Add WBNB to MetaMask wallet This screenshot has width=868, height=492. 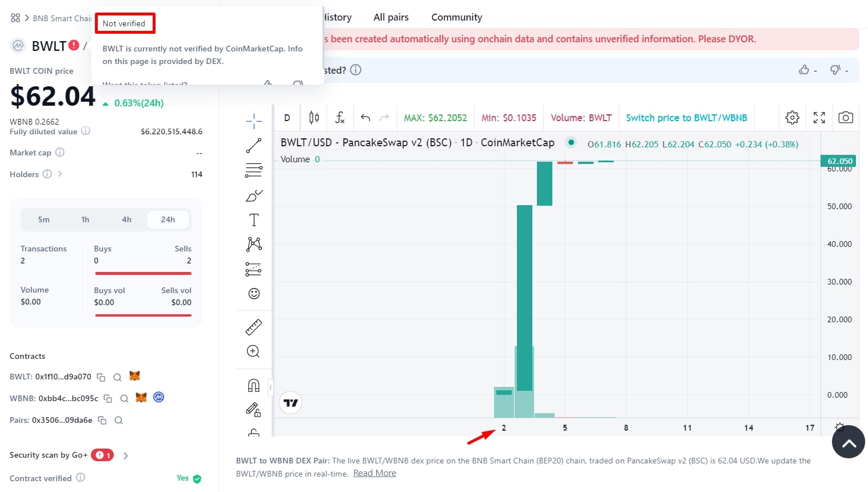(x=141, y=398)
